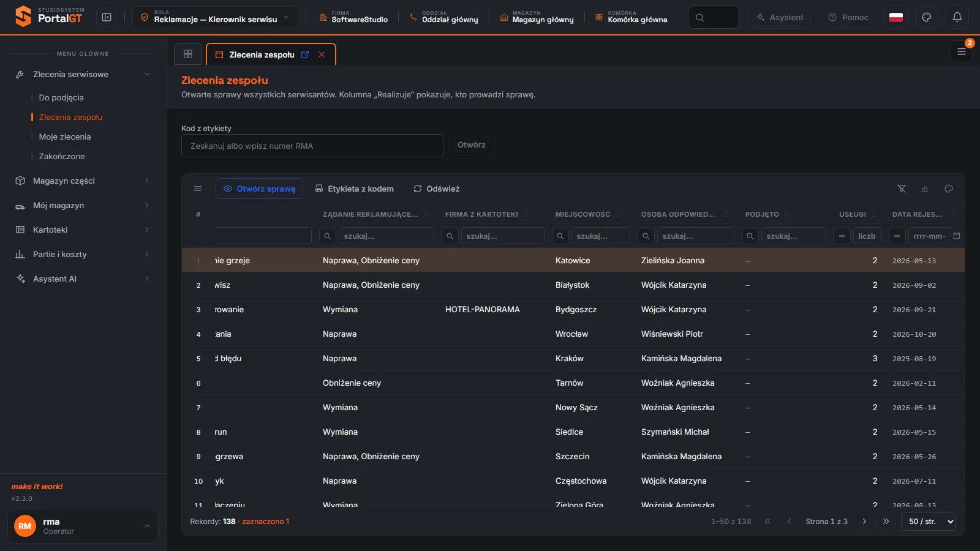Toggle the sidebar collapse icon
This screenshot has height=551, width=980.
pyautogui.click(x=107, y=17)
